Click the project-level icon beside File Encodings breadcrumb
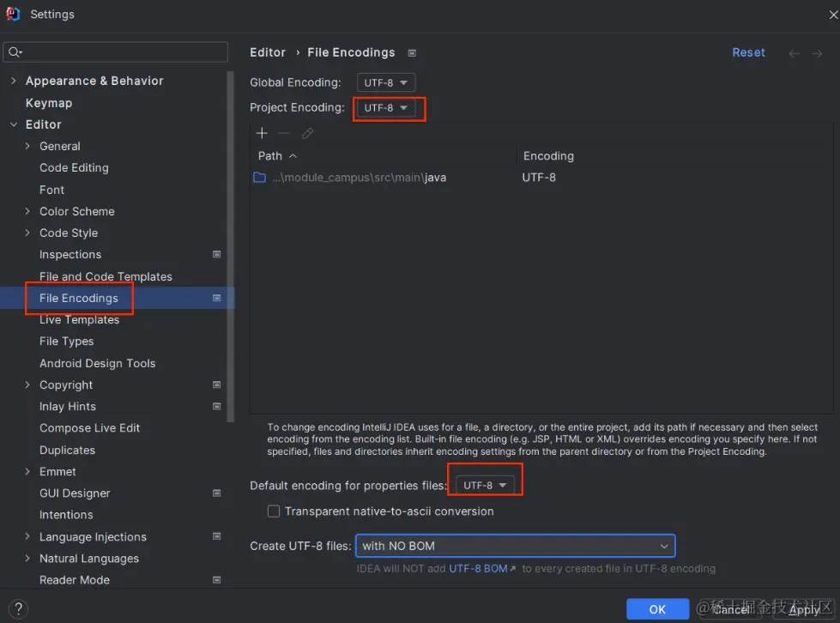The image size is (840, 623). (x=412, y=52)
